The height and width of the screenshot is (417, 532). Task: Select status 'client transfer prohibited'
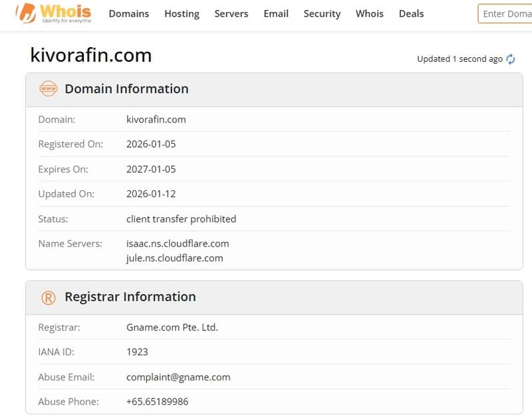click(181, 219)
